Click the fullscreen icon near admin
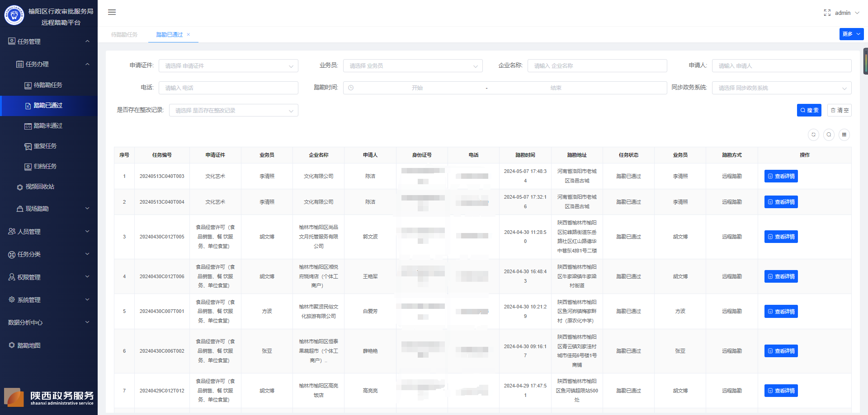 pyautogui.click(x=827, y=13)
